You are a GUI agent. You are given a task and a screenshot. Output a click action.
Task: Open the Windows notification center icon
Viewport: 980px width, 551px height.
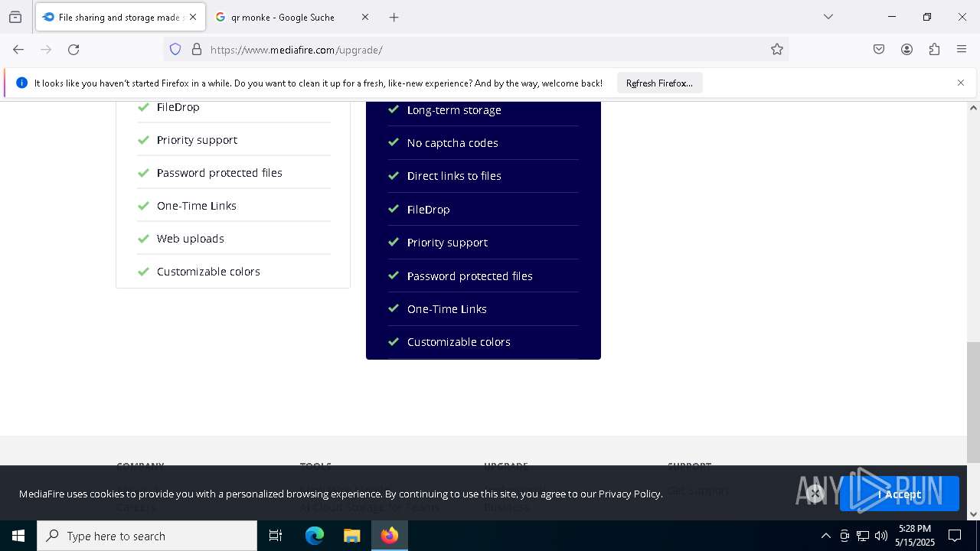pyautogui.click(x=955, y=536)
